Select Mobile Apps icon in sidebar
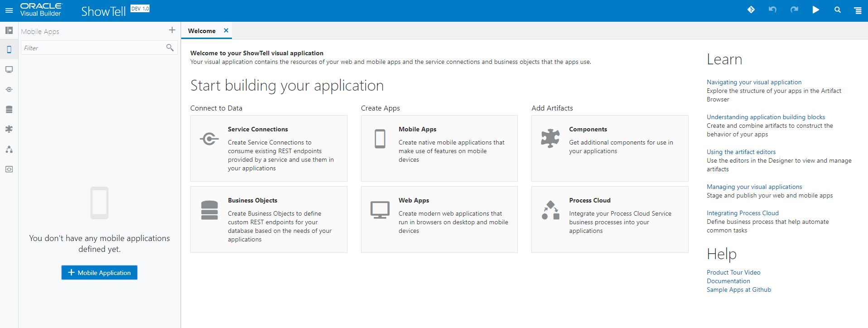This screenshot has height=328, width=868. click(9, 49)
